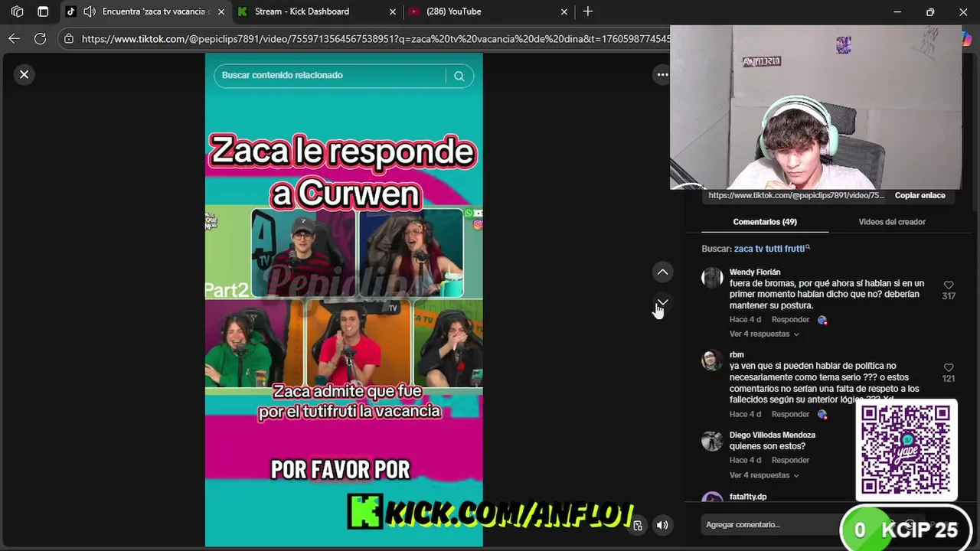Go back with browser back arrow
980x551 pixels.
15,38
